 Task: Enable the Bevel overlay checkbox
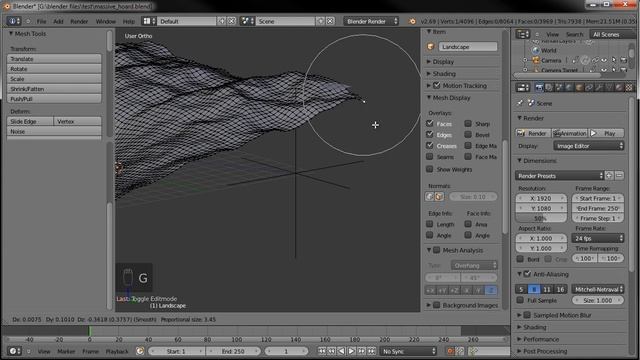[468, 134]
